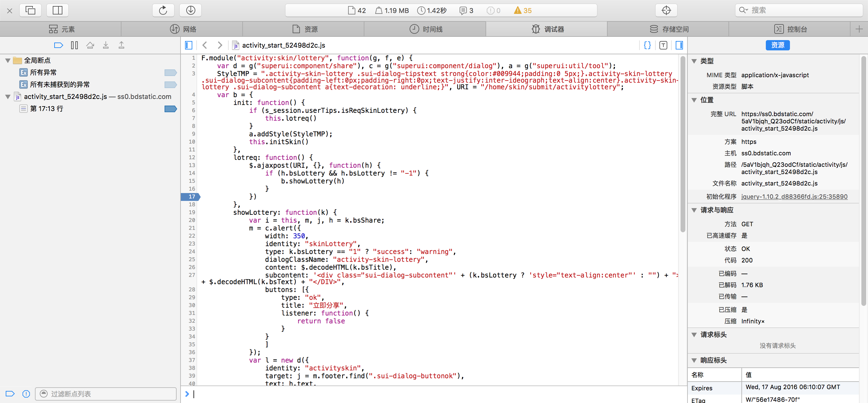Screen dimensions: 868x403
Task: Switch to the 资源 tab
Action: pos(303,29)
